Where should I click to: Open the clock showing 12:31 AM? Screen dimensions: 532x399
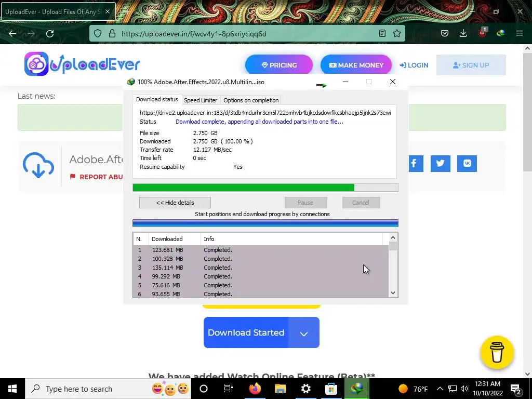(x=487, y=389)
